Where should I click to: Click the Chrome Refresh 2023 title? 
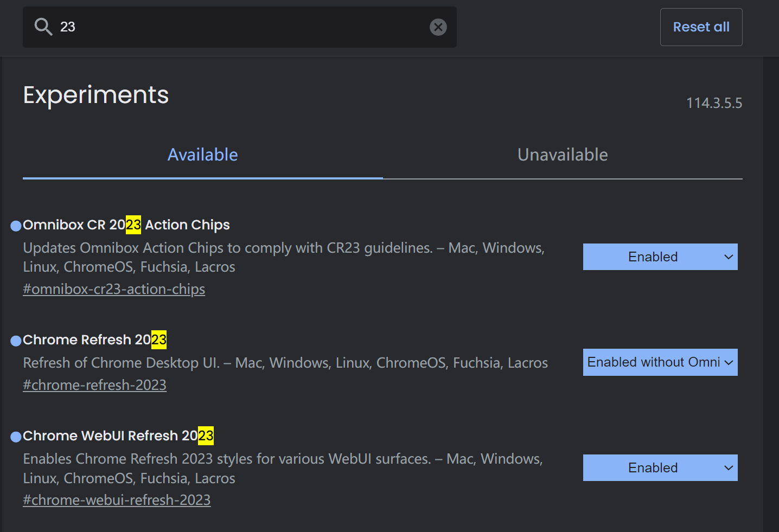[94, 339]
